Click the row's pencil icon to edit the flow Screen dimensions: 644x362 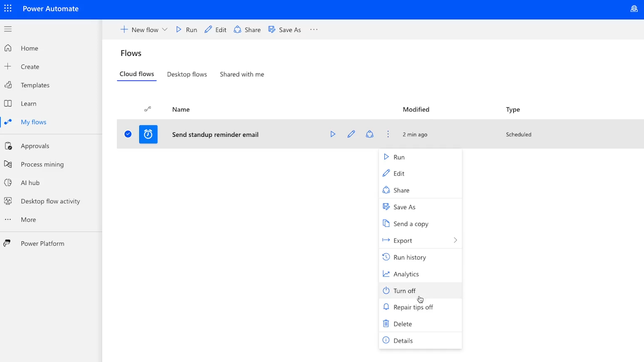click(x=351, y=134)
